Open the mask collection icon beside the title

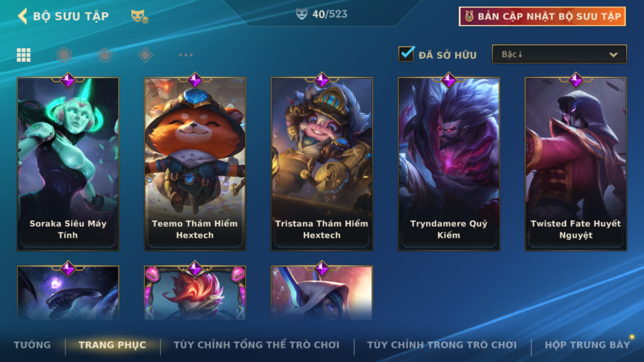tap(139, 17)
